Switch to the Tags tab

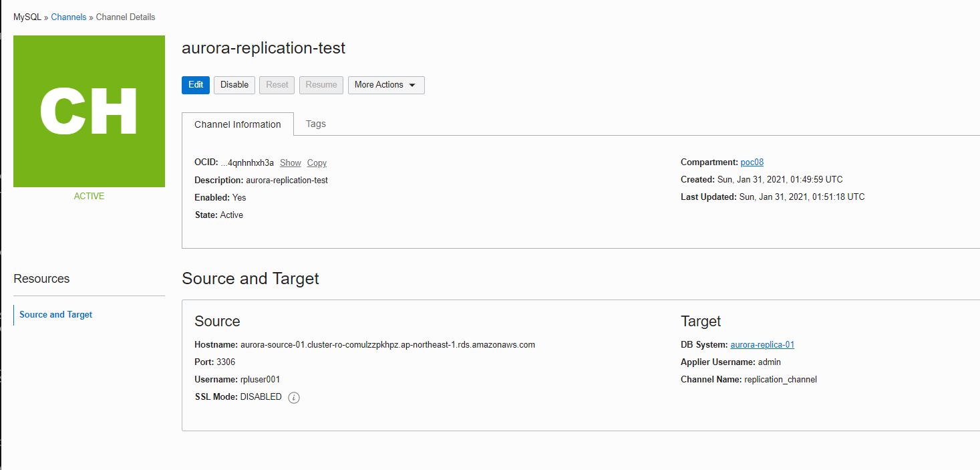pyautogui.click(x=316, y=124)
